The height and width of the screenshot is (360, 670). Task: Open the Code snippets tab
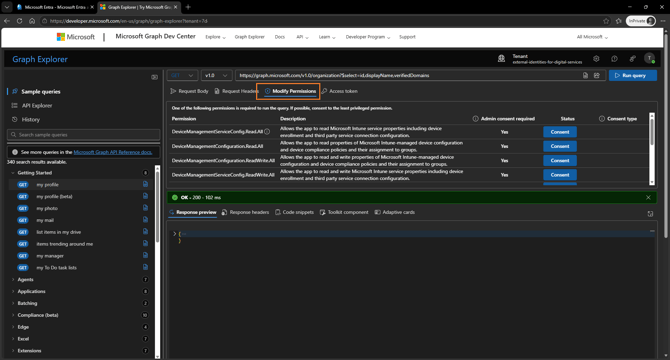294,212
